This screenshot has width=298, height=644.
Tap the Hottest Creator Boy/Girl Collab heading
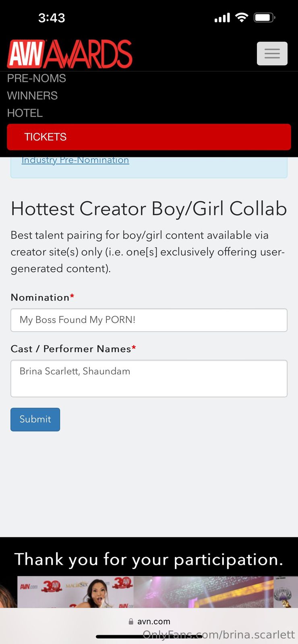point(149,208)
